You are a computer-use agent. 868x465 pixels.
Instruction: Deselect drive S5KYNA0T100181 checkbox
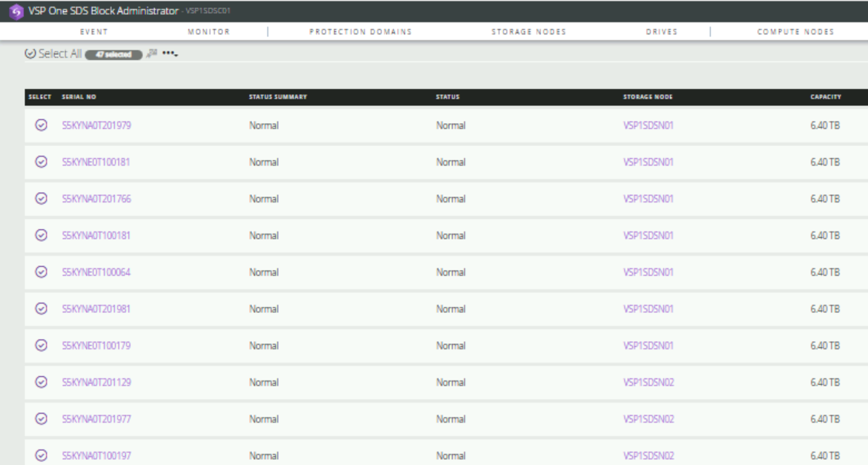42,235
